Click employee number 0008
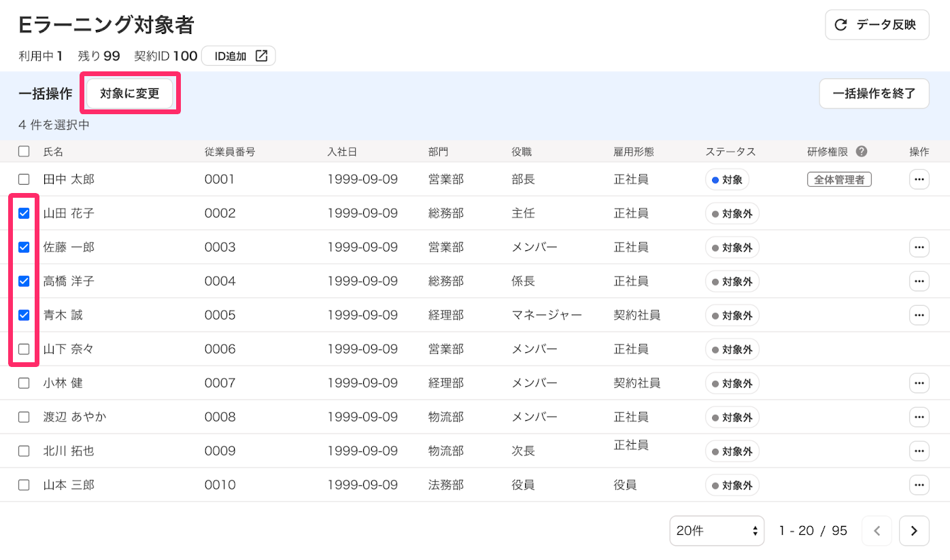The height and width of the screenshot is (560, 950). click(x=220, y=417)
